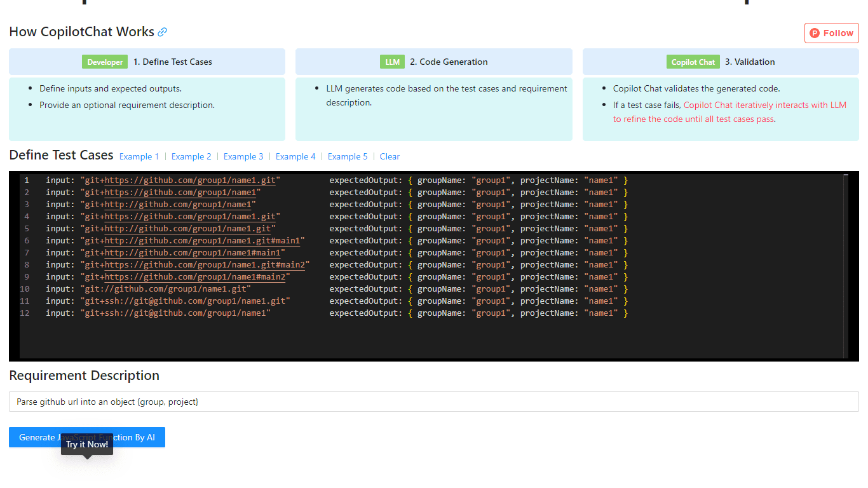The image size is (868, 488).
Task: Click the 'Requirement Description' heading
Action: click(x=84, y=376)
